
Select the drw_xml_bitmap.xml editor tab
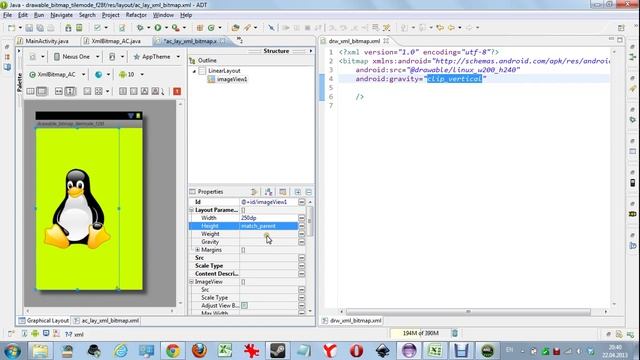(354, 41)
